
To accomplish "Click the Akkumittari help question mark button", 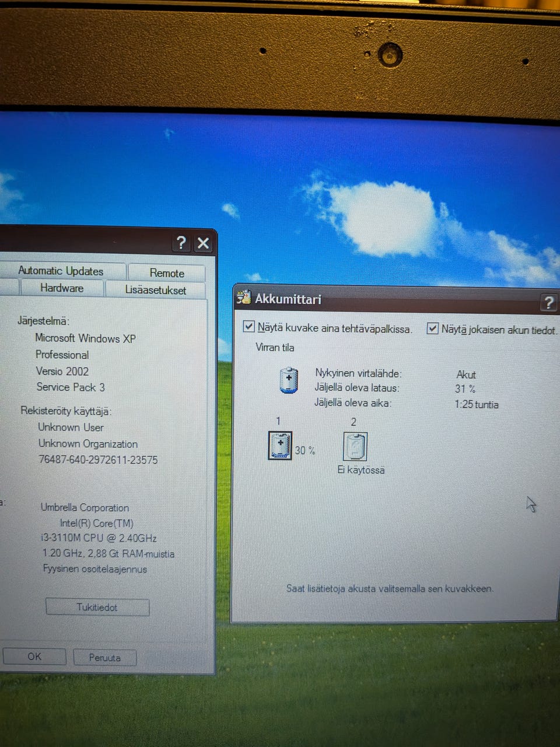I will coord(548,302).
